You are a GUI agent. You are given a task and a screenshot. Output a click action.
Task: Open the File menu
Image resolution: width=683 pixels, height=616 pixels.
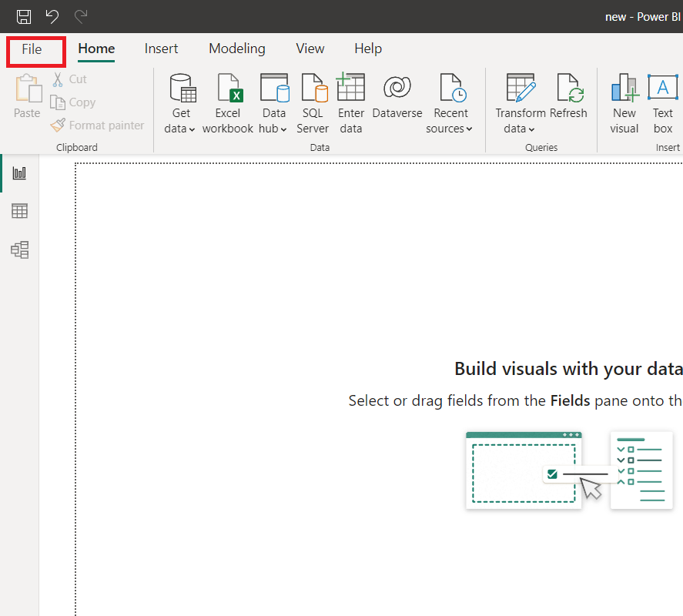tap(32, 49)
